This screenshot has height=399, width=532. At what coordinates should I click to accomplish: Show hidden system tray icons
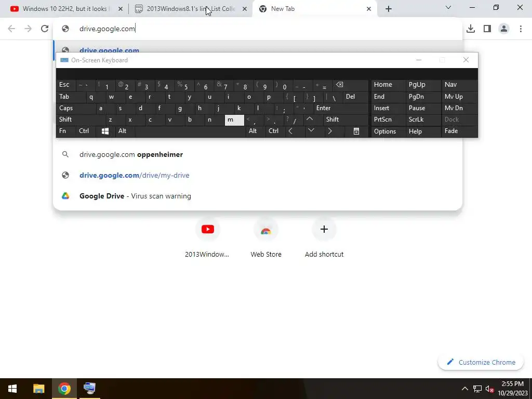(x=465, y=389)
